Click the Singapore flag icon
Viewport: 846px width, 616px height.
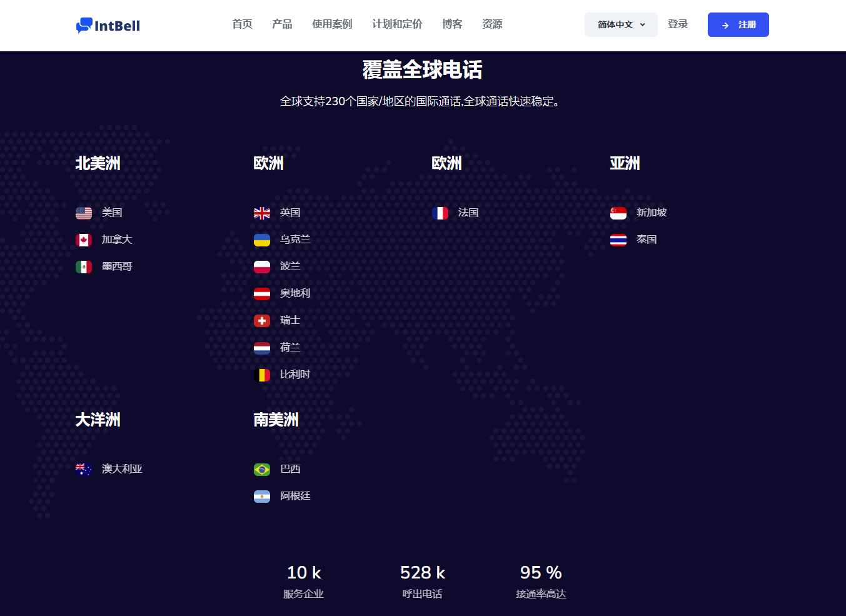618,213
